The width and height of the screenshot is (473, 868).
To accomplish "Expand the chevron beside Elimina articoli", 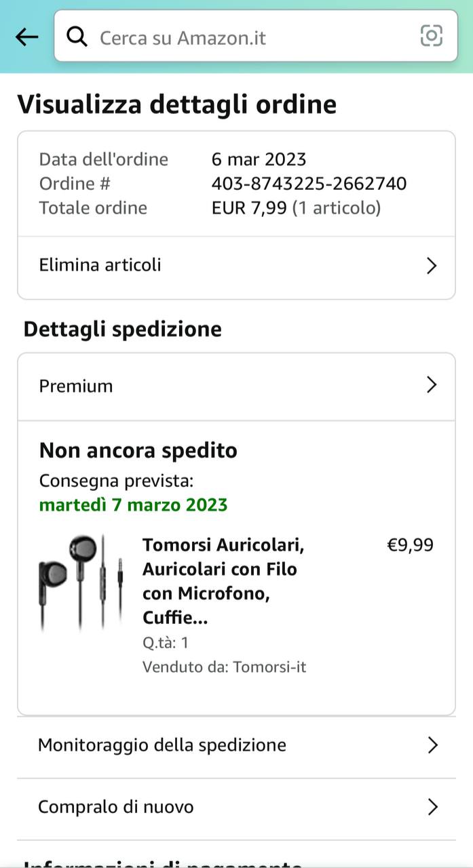I will tap(431, 266).
